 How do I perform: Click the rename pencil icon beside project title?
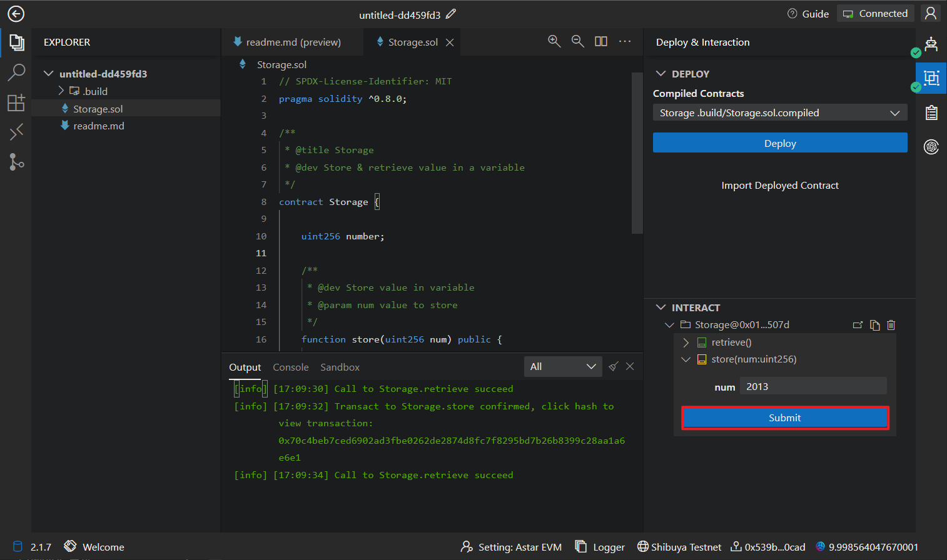point(451,14)
